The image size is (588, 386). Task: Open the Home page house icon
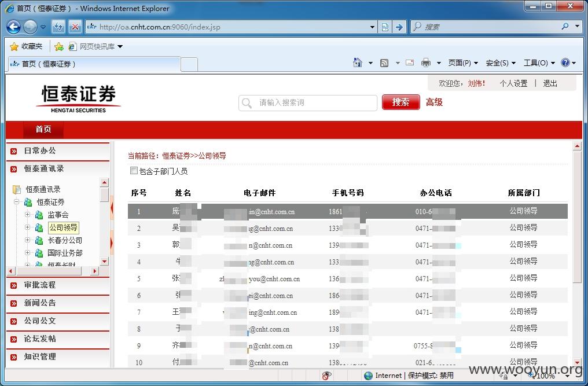click(358, 63)
